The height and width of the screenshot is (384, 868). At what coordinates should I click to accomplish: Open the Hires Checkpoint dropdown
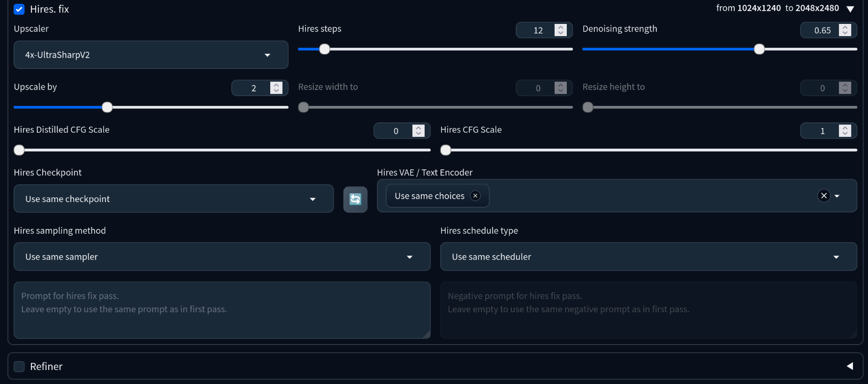[174, 199]
